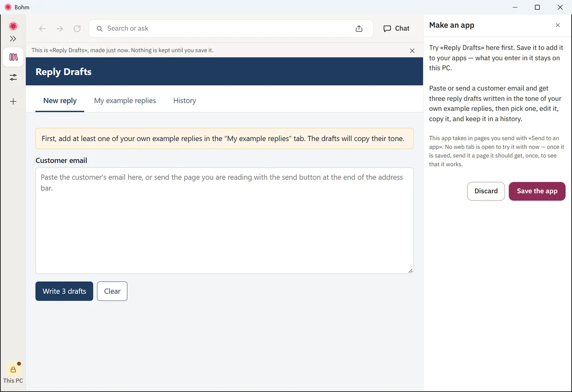Click the share/send icon in address bar
The height and width of the screenshot is (392, 572).
tap(359, 29)
